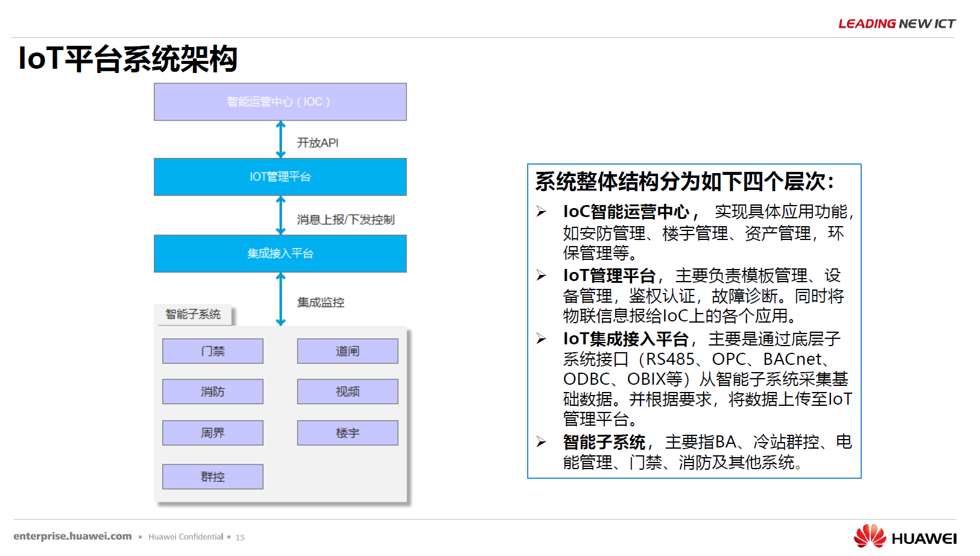Open the enterprise.huawei.com footer link
The width and height of the screenshot is (980, 556).
pyautogui.click(x=72, y=536)
